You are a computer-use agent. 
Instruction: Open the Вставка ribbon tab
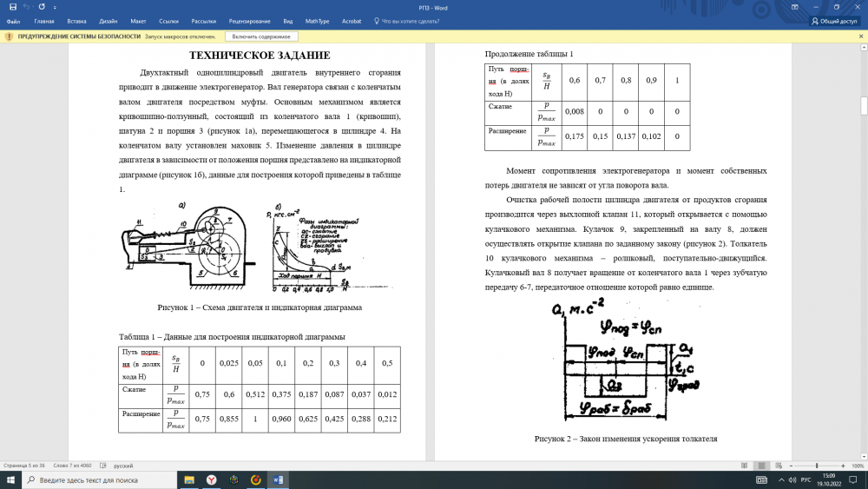[76, 21]
